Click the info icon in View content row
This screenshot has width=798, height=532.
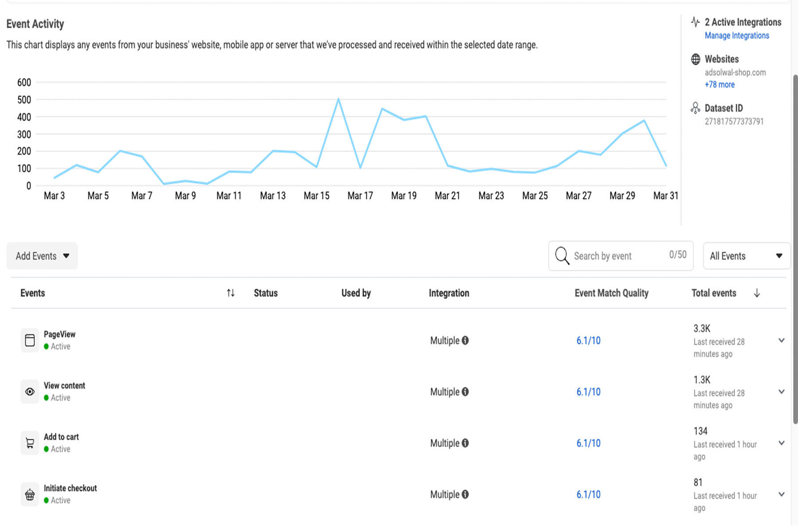tap(465, 392)
